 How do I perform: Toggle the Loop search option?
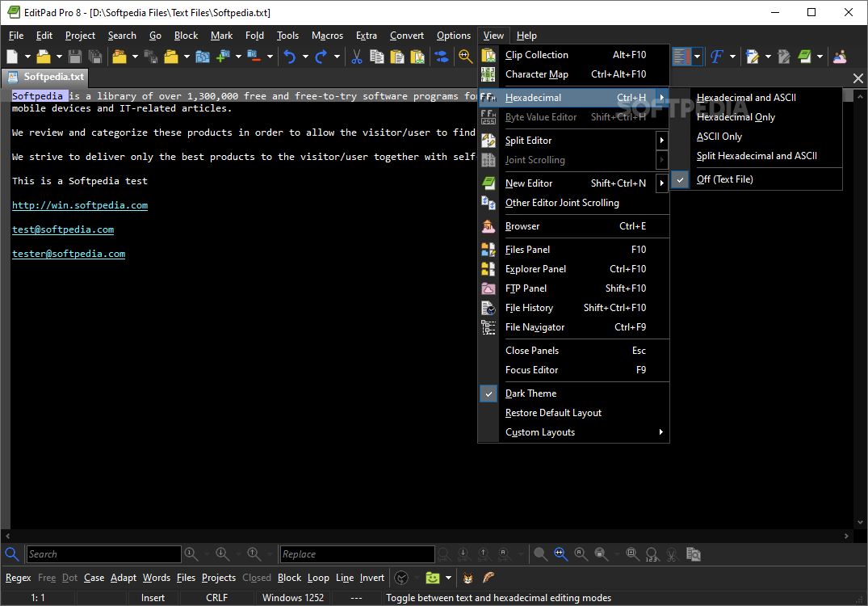point(318,578)
